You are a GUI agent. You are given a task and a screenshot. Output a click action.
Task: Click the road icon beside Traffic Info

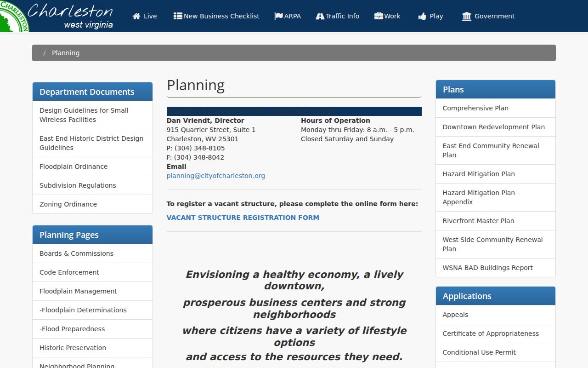point(320,16)
